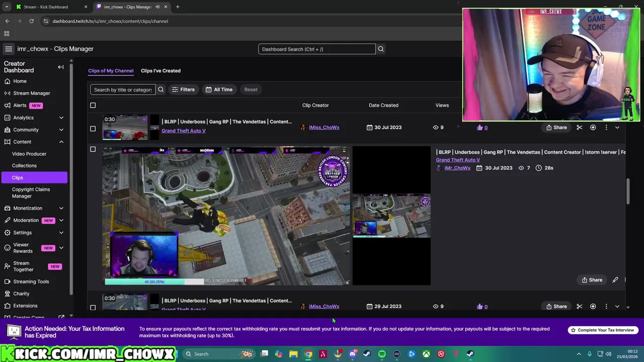This screenshot has height=362, width=644.
Task: Click the pencil edit icon in expanded clip
Action: click(615, 280)
